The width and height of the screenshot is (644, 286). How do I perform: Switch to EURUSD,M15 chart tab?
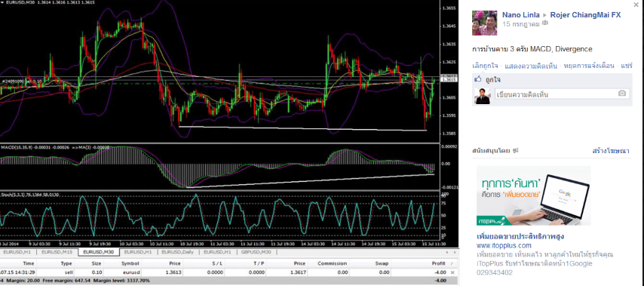click(x=57, y=252)
